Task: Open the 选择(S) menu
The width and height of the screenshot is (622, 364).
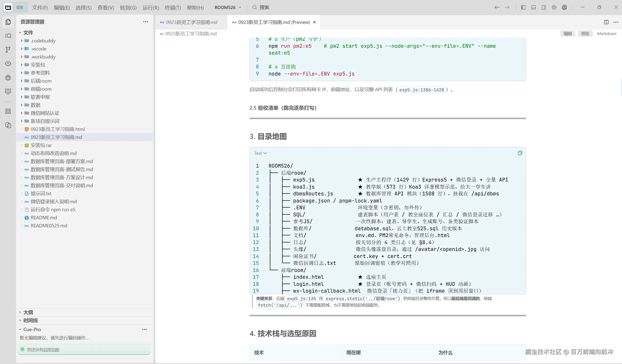Action: click(x=83, y=7)
